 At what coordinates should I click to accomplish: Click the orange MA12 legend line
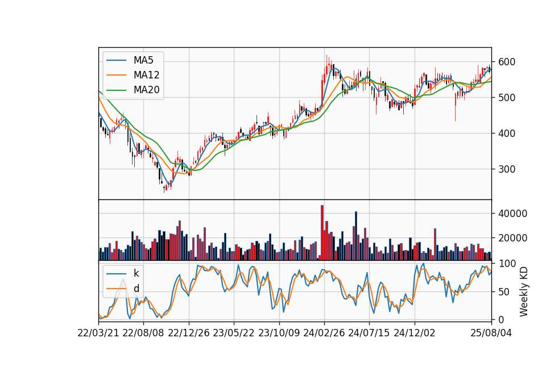point(116,75)
